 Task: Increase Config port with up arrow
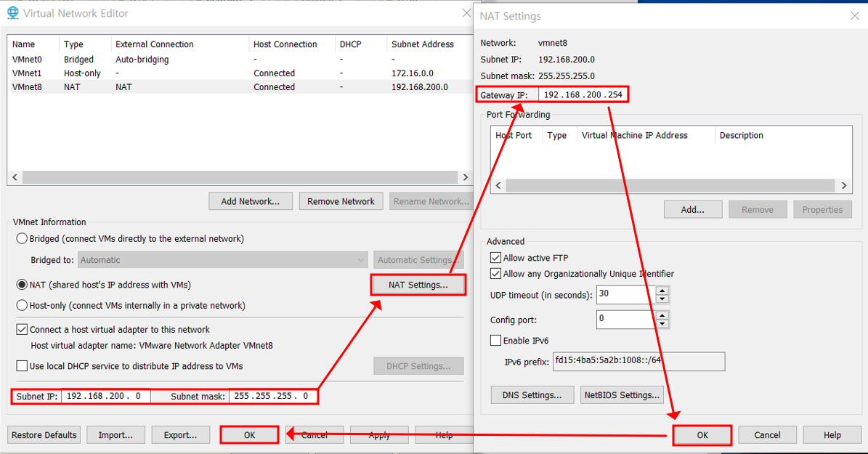coord(662,315)
